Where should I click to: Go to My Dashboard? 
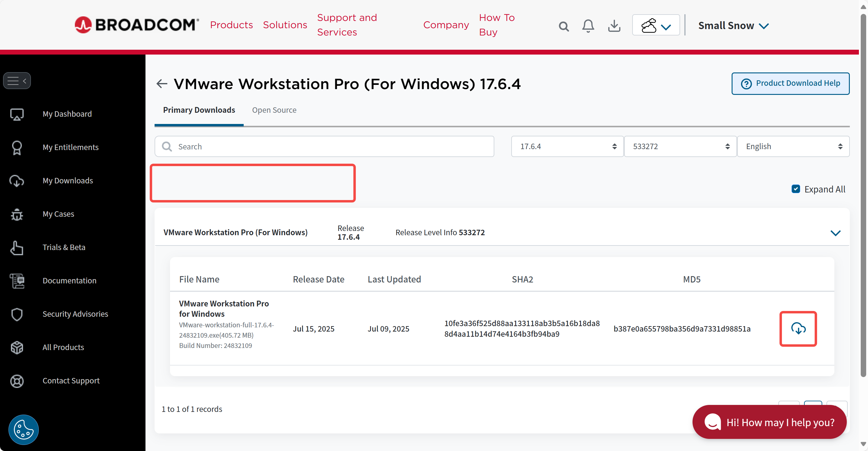point(67,114)
